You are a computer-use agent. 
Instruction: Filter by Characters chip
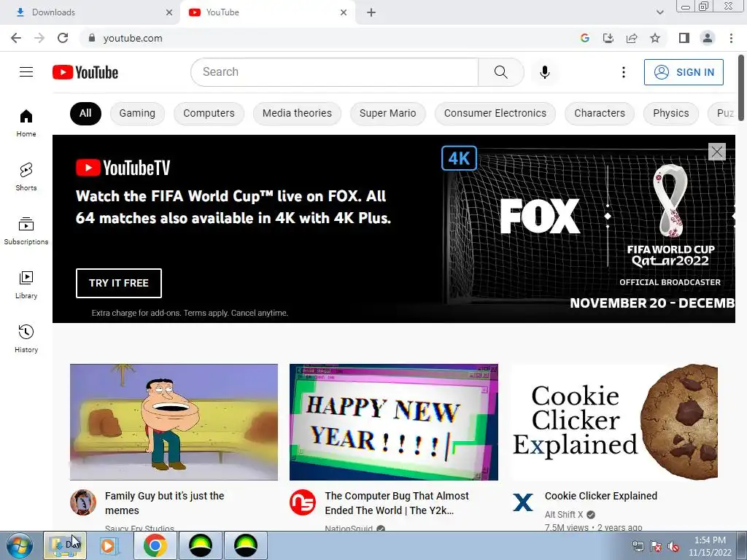[600, 113]
